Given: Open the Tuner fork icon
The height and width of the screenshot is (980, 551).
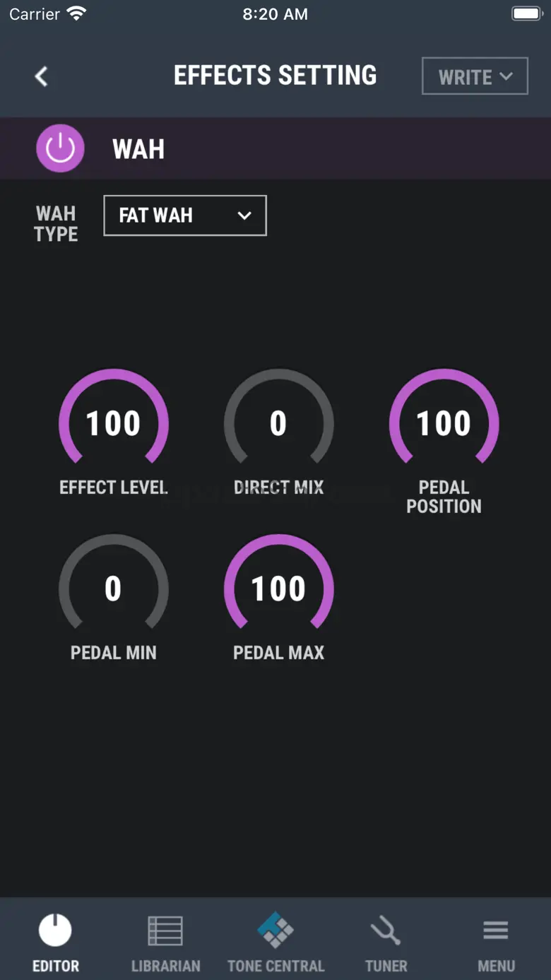Looking at the screenshot, I should (386, 931).
